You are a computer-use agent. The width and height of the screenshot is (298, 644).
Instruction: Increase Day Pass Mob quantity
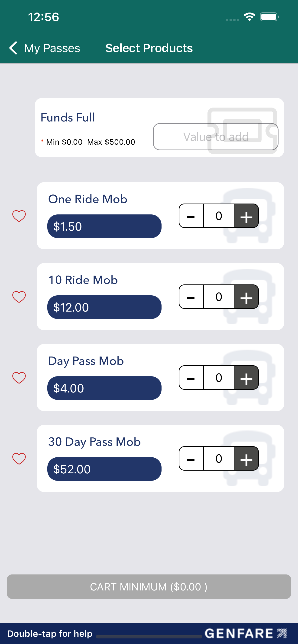[246, 377]
